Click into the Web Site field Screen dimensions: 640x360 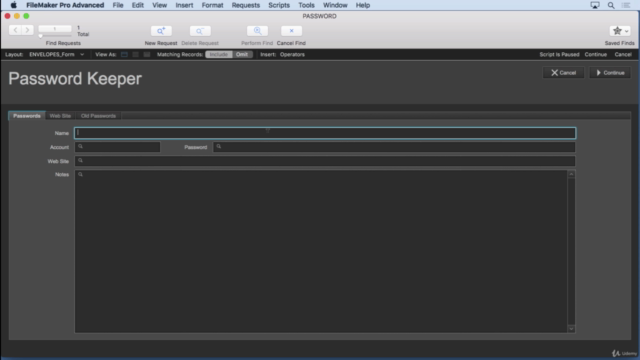tap(325, 161)
